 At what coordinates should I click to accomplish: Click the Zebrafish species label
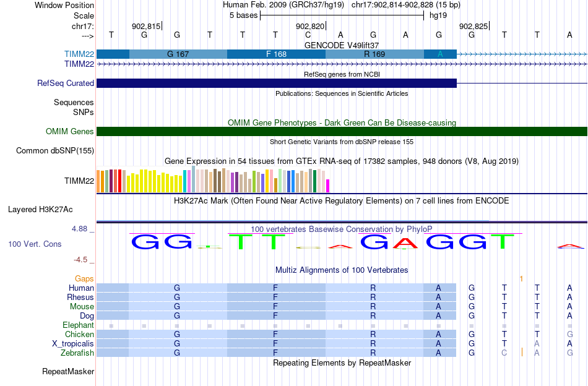(x=77, y=353)
